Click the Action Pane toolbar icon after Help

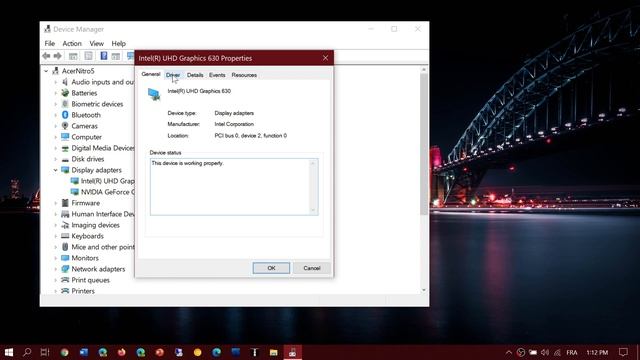click(x=116, y=56)
